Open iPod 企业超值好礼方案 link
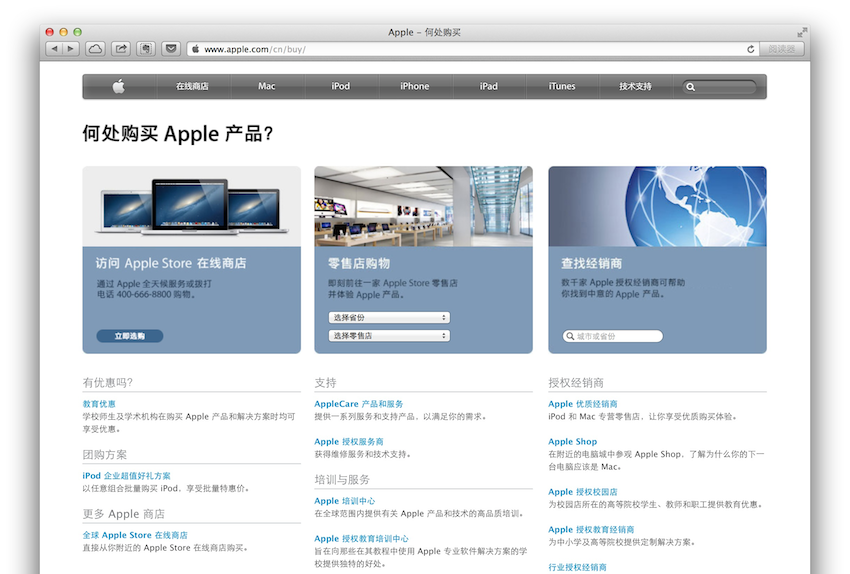 [x=126, y=476]
